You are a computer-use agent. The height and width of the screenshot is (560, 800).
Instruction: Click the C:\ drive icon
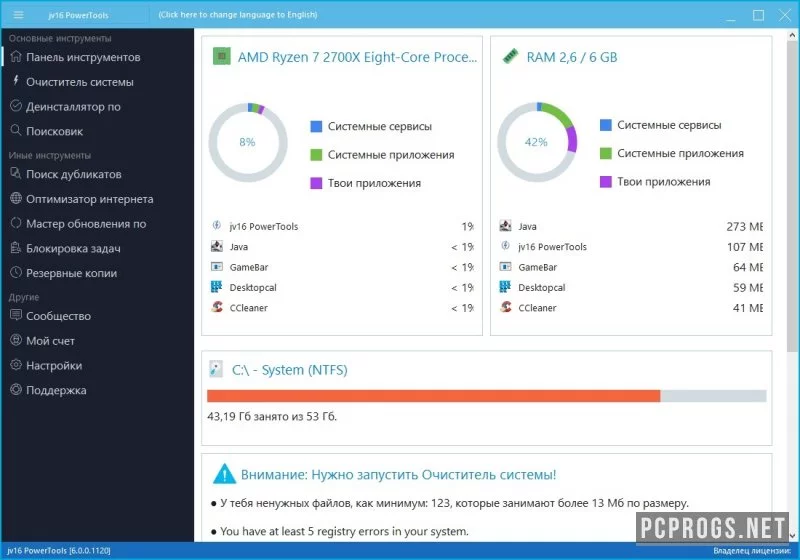coord(216,369)
